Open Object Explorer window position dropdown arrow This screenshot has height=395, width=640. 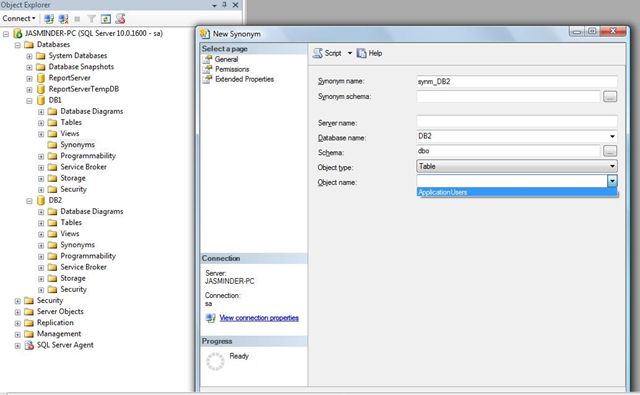[x=214, y=6]
